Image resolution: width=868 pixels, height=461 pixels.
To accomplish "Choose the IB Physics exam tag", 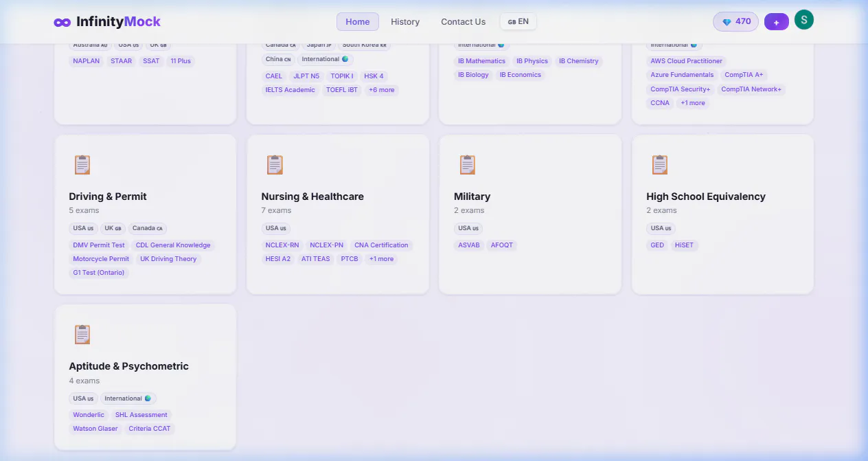I will pos(532,61).
